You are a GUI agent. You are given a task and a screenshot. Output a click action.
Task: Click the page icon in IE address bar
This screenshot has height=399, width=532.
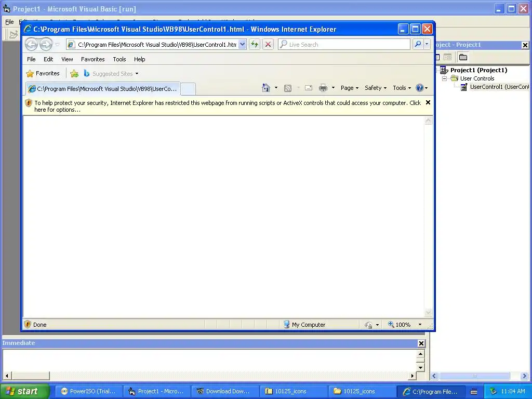71,45
